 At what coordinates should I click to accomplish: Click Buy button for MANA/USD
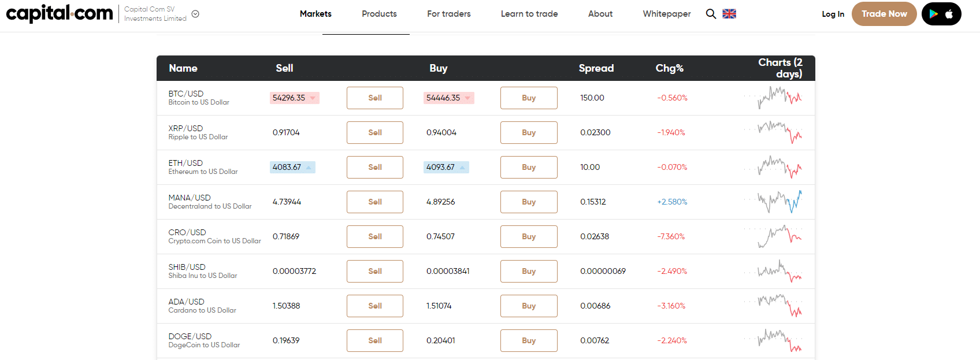[529, 202]
